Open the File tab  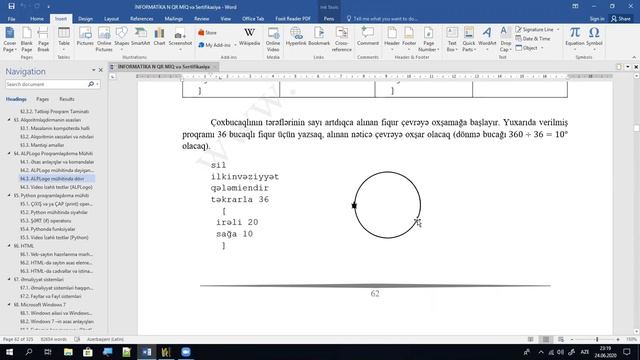pos(11,19)
